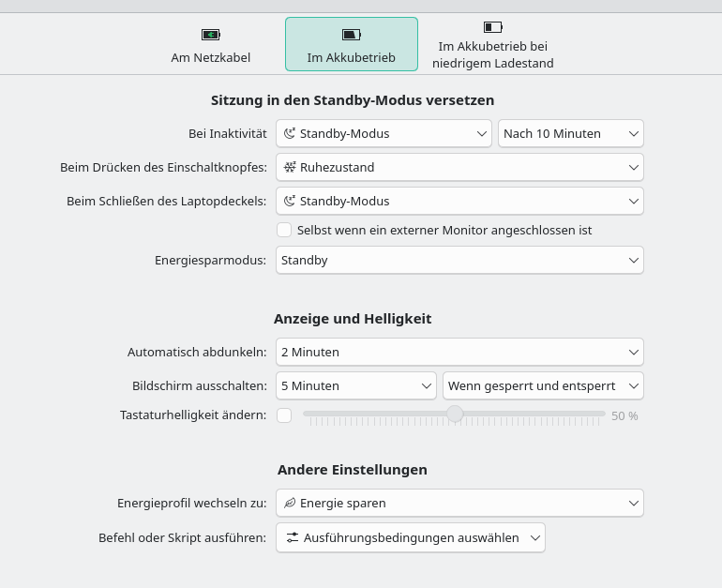Click the snowflake icon next to Ruhezustand
This screenshot has height=588, width=722.
(290, 167)
